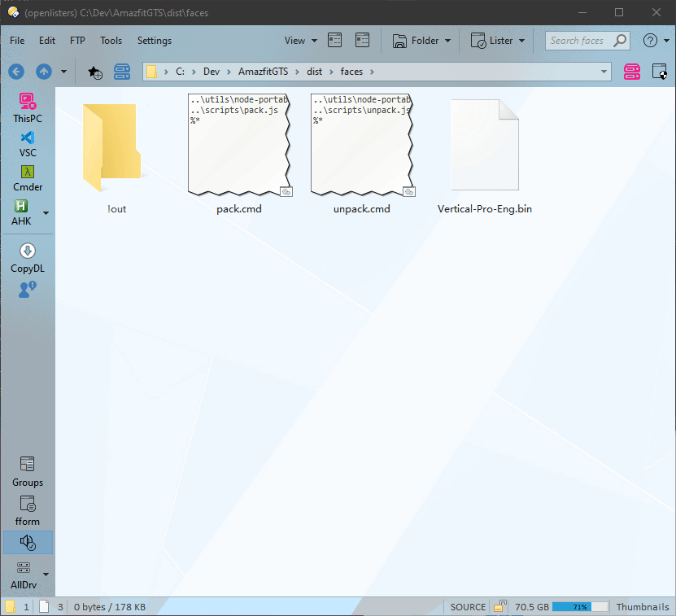Click the back navigation arrow
Viewport: 676px width, 616px height.
pyautogui.click(x=16, y=72)
